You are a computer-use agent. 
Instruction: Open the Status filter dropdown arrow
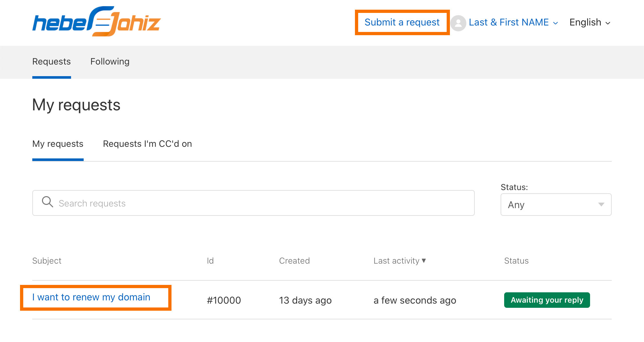pyautogui.click(x=601, y=205)
